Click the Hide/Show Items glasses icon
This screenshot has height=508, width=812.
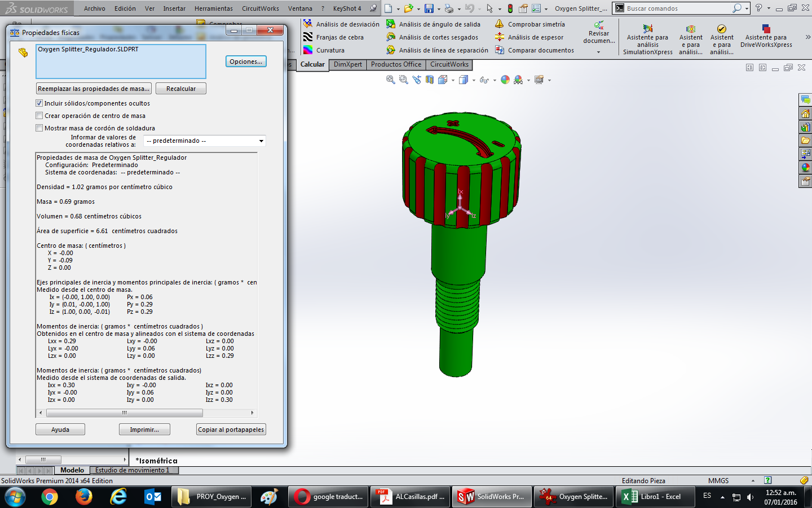(484, 80)
